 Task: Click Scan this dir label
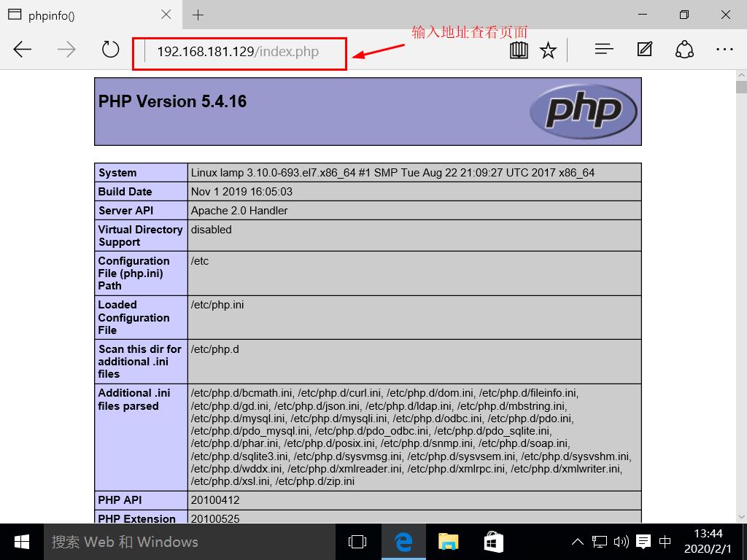pyautogui.click(x=139, y=362)
